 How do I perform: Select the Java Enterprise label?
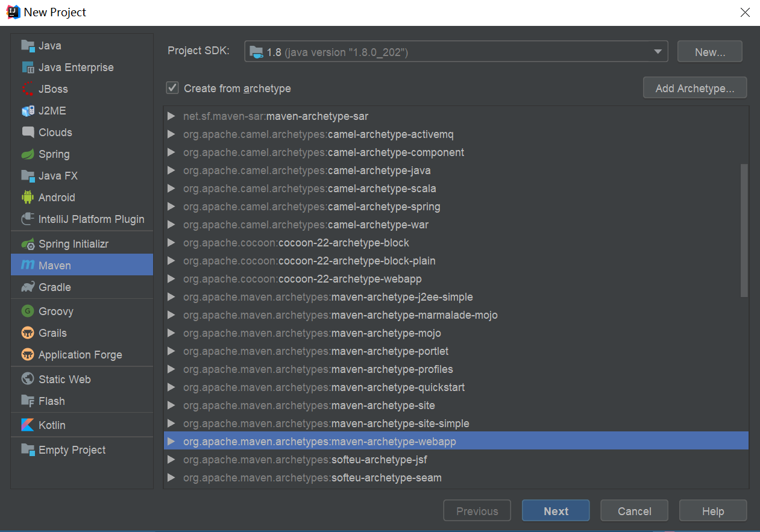(x=76, y=67)
